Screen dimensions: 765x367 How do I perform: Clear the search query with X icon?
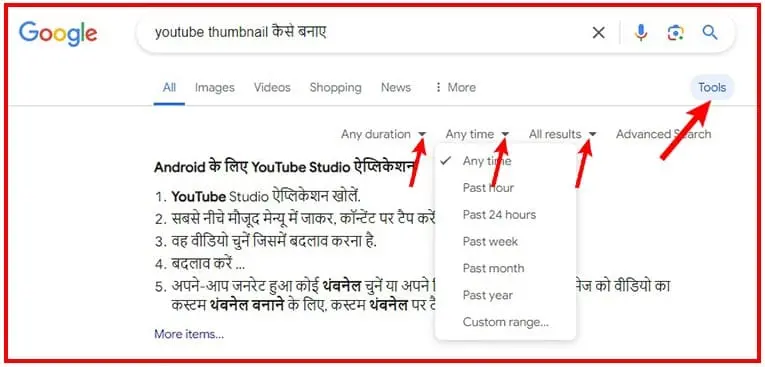tap(599, 33)
